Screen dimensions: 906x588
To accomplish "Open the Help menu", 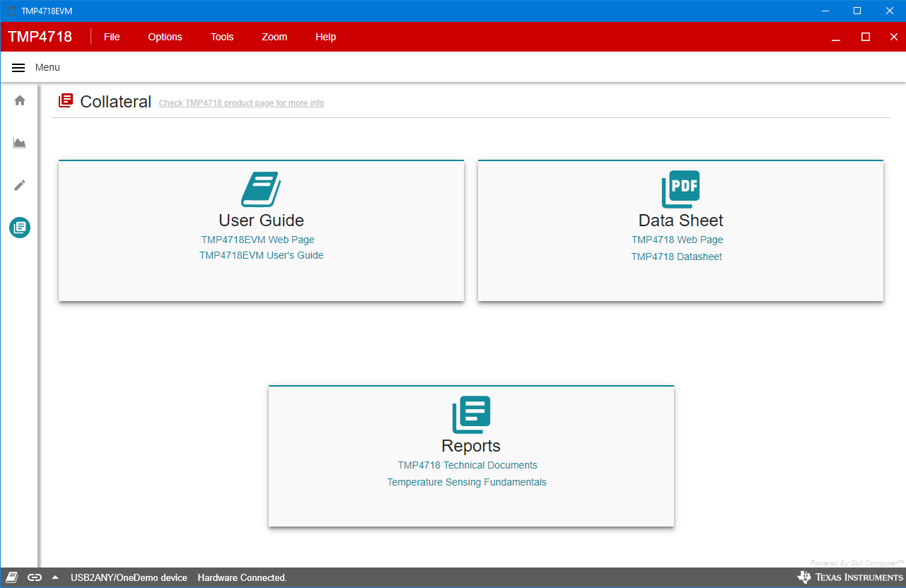I will click(325, 37).
